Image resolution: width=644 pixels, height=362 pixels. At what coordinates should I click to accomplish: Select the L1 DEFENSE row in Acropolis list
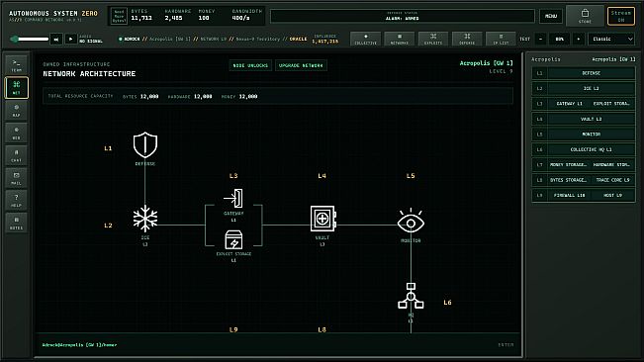[584, 73]
